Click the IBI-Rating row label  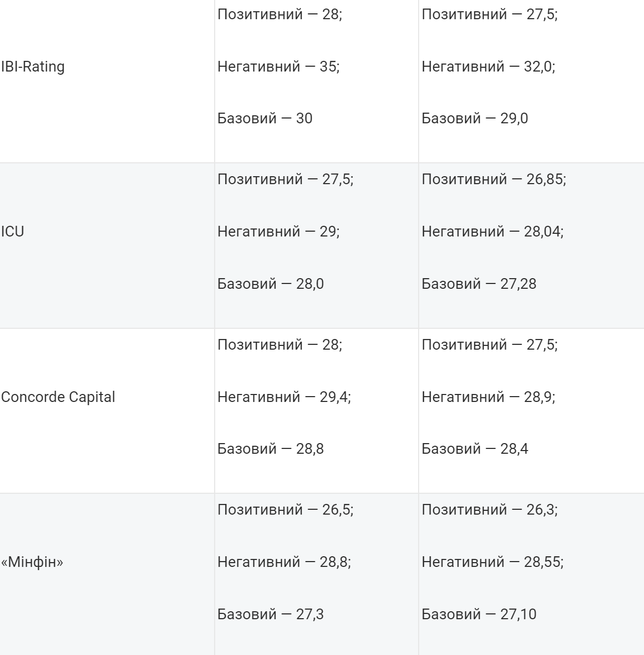pos(33,67)
